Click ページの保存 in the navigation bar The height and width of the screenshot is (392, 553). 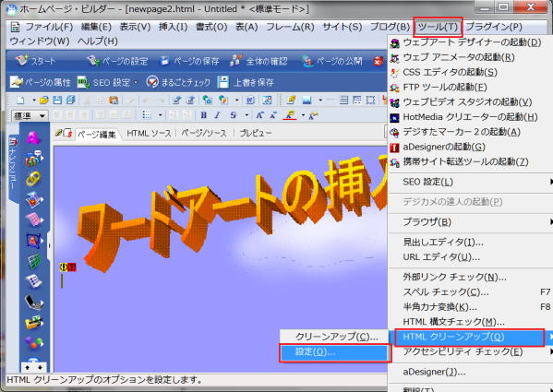[189, 61]
